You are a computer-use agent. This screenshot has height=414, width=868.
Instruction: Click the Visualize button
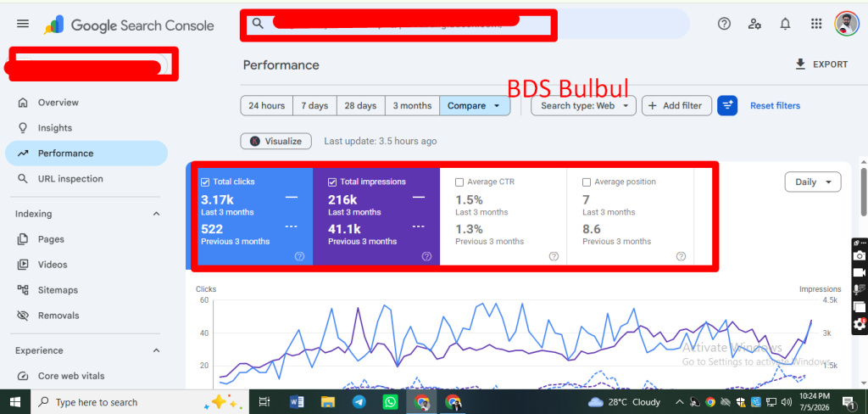click(275, 142)
